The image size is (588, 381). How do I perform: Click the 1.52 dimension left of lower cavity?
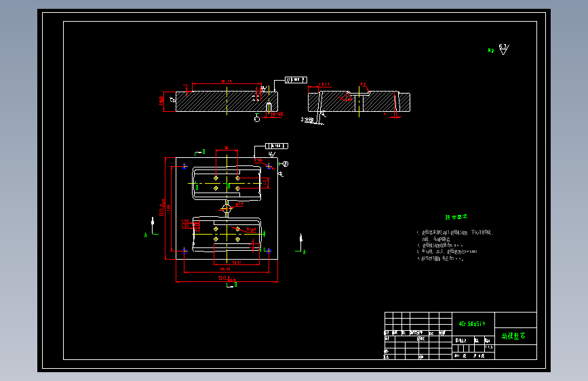(x=185, y=221)
